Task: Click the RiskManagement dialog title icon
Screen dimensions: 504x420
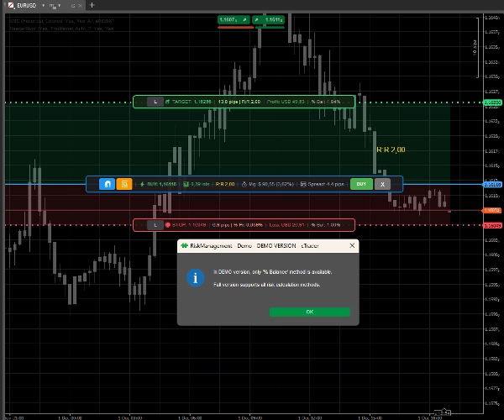Action: point(184,245)
